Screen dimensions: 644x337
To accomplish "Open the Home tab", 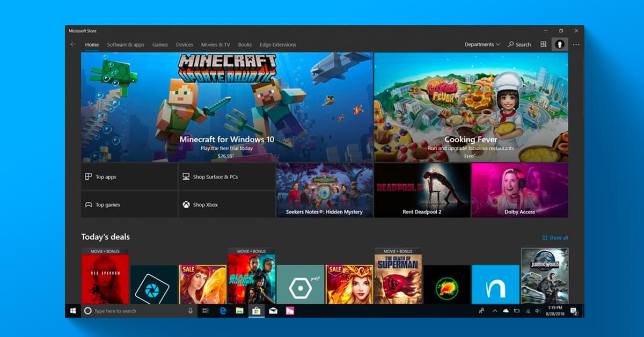I will [92, 45].
